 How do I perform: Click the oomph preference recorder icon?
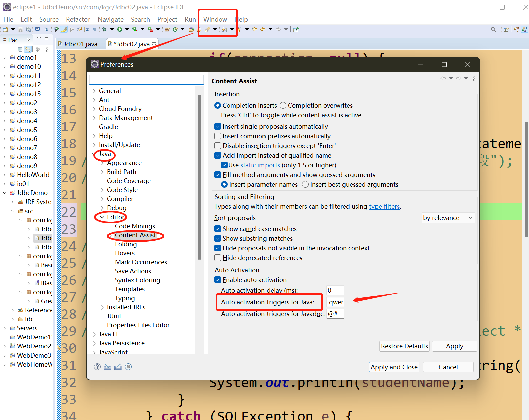128,367
